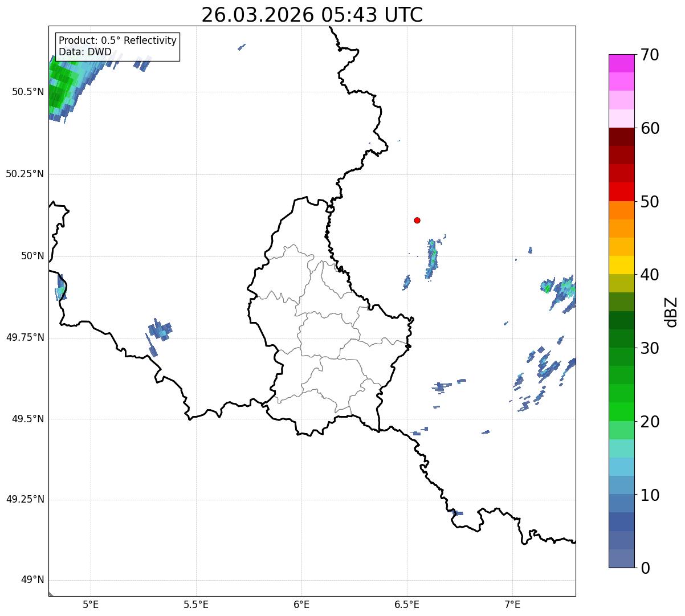Pick the yellow colorbar swatch above 40
The height and width of the screenshot is (616, 685).
click(621, 266)
